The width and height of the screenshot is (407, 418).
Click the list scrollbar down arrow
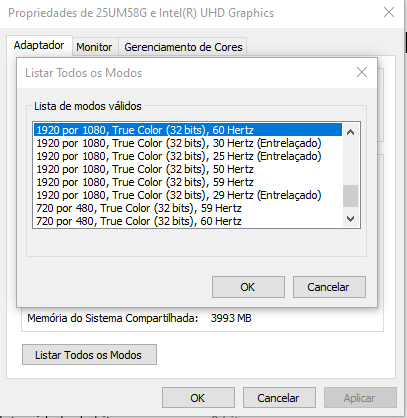click(x=350, y=219)
